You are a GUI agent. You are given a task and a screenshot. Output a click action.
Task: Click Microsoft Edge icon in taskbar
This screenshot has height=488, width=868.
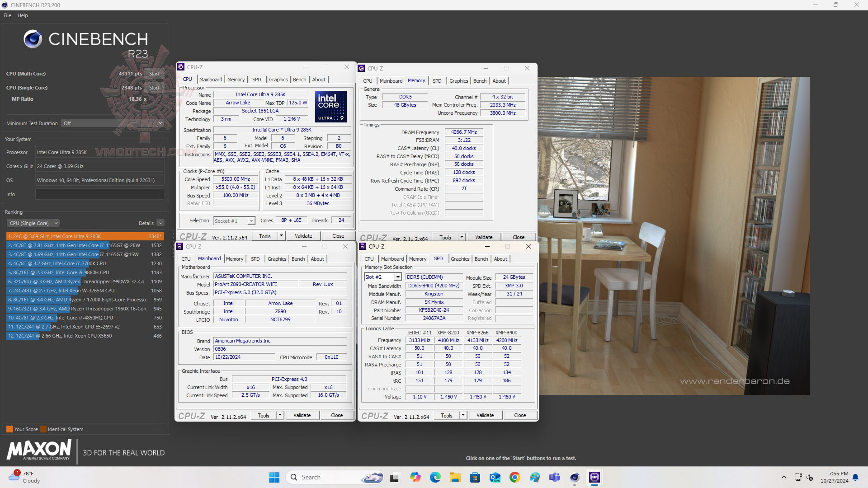point(435,477)
